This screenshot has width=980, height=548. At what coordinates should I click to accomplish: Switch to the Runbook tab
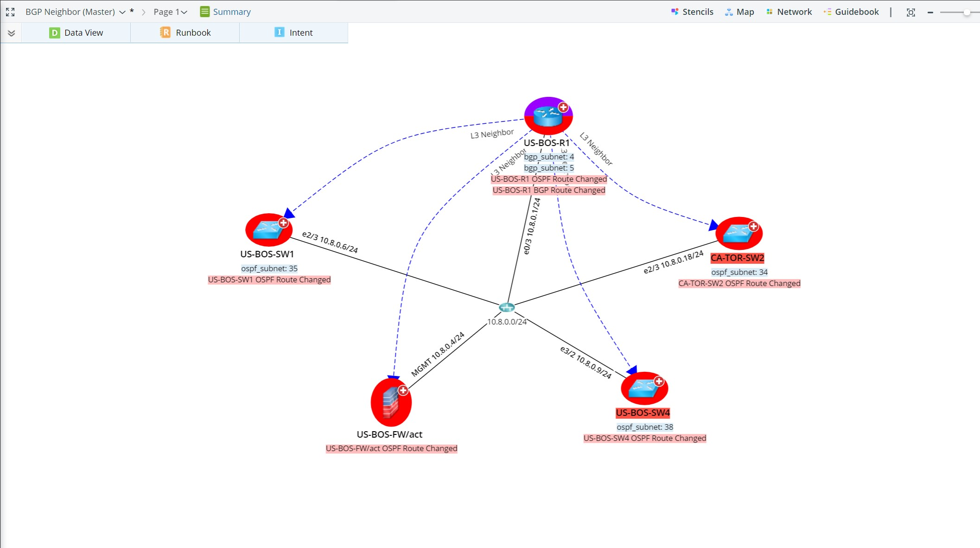pyautogui.click(x=185, y=33)
